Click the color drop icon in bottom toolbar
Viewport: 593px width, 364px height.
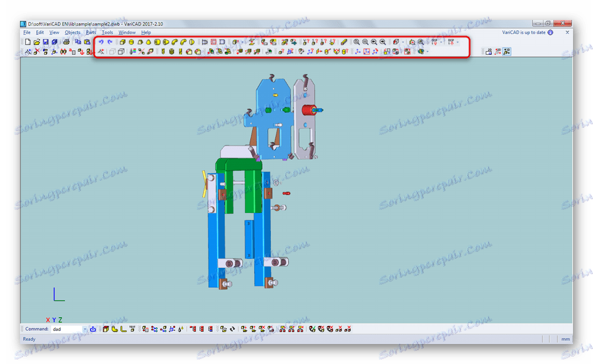tap(181, 329)
